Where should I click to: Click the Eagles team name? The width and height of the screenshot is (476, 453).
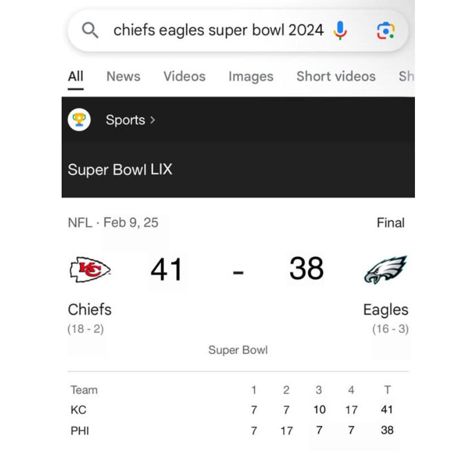coord(386,310)
